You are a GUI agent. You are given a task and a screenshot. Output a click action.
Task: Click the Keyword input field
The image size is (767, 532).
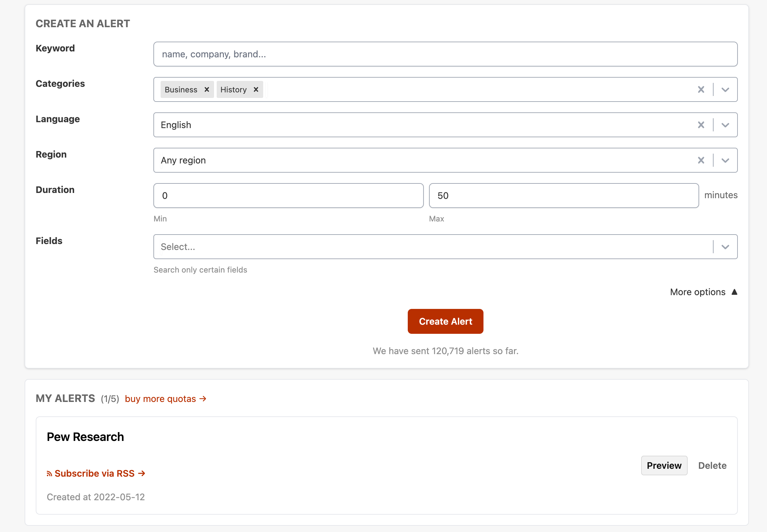coord(445,54)
